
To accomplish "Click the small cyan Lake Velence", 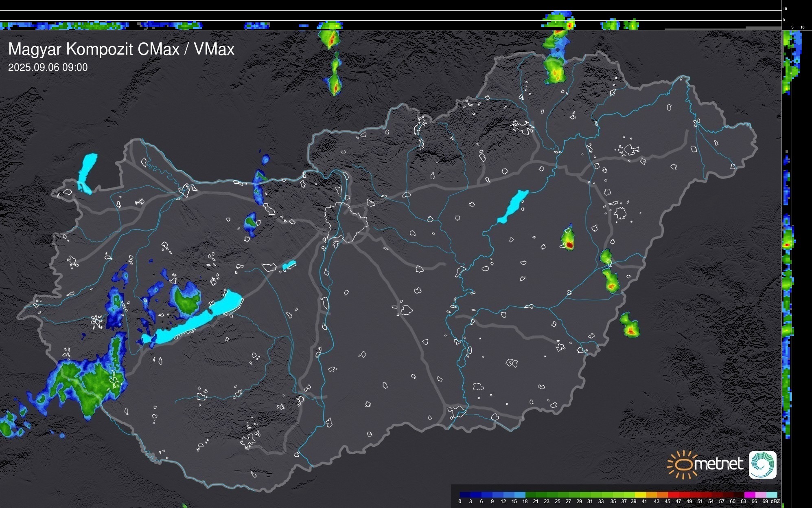I will point(289,265).
